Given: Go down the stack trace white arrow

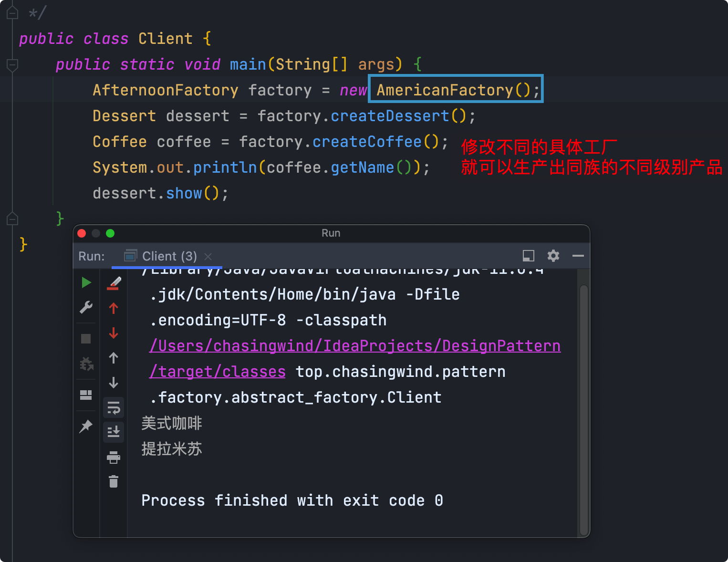Looking at the screenshot, I should 114,383.
